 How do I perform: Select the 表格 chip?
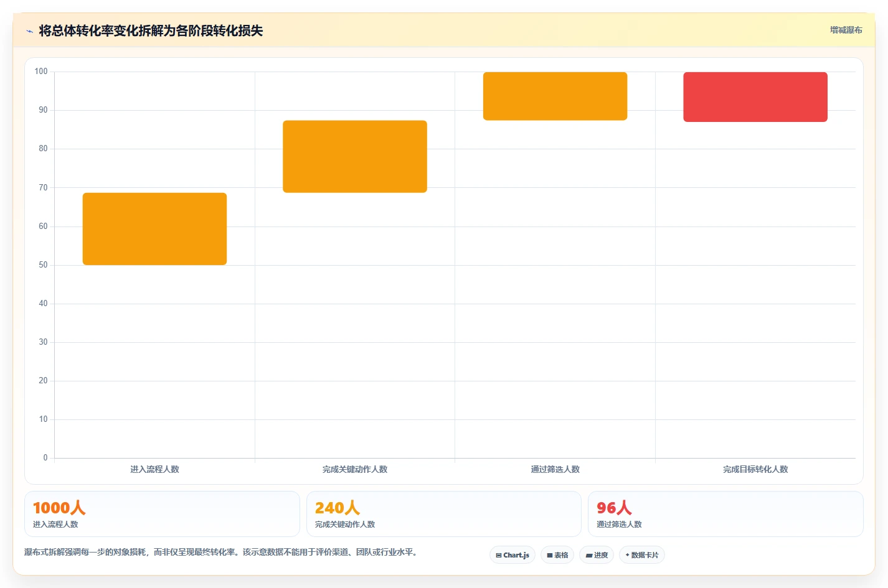click(557, 555)
